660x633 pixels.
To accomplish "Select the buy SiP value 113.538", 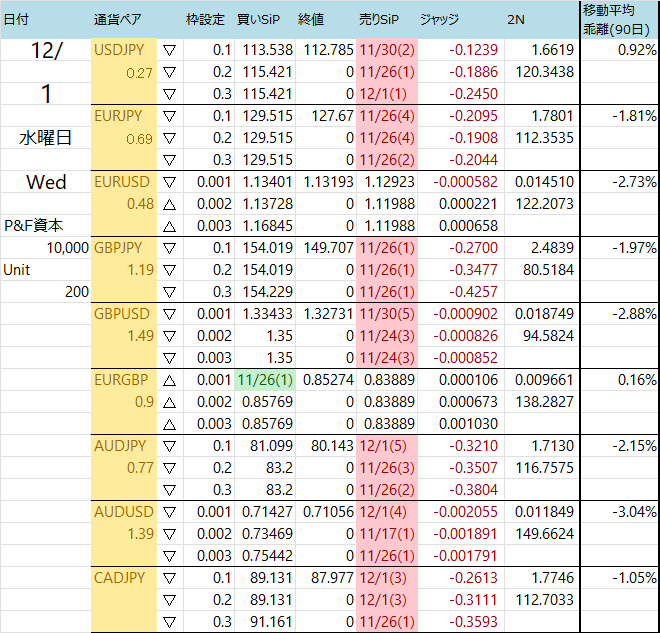I will (x=267, y=50).
